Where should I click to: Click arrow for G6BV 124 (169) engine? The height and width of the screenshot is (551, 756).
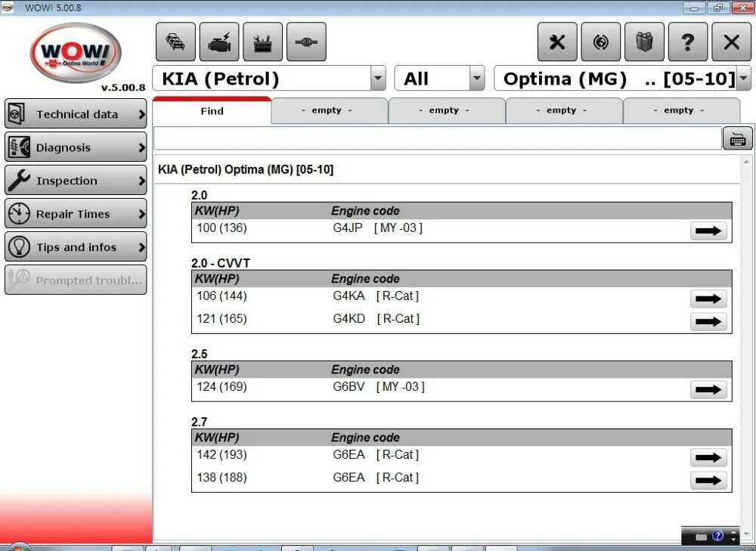[708, 389]
